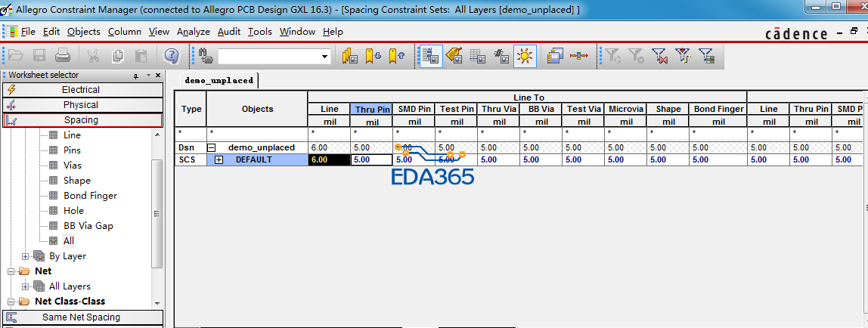Select the BB Via Gap worksheet item
This screenshot has height=328, width=868.
[x=88, y=226]
